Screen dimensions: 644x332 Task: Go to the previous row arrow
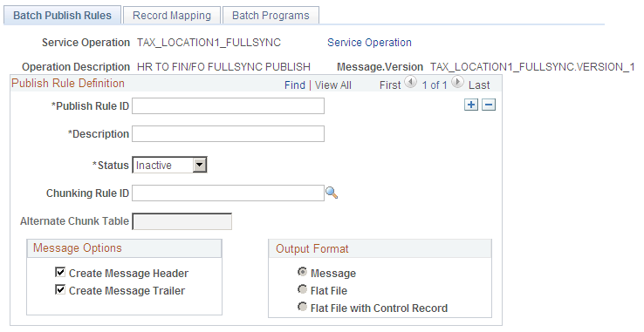coord(410,82)
